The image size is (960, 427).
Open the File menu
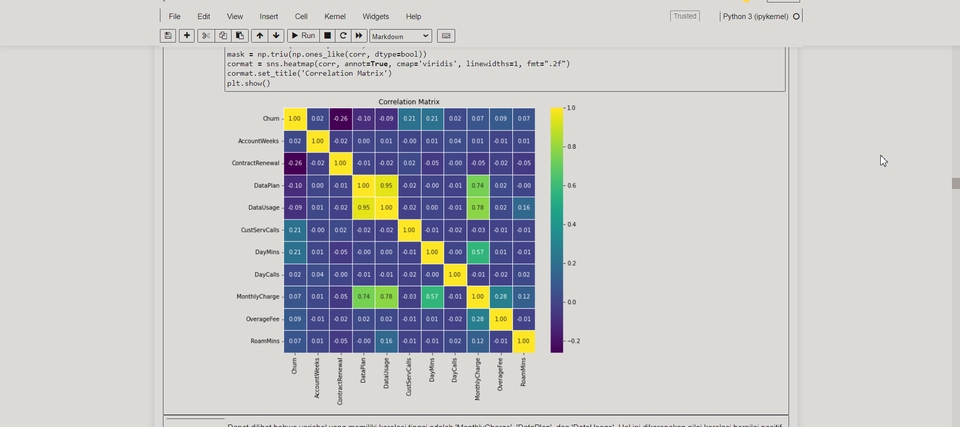(174, 17)
